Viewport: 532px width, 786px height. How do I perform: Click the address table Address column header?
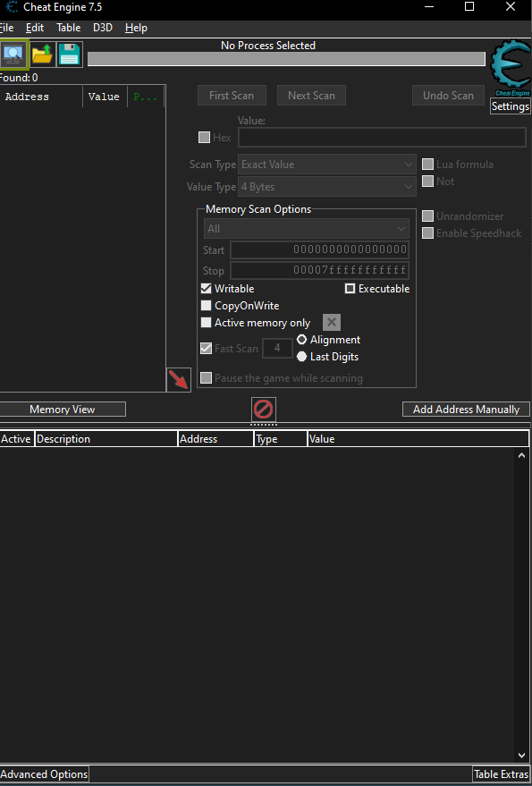click(216, 439)
